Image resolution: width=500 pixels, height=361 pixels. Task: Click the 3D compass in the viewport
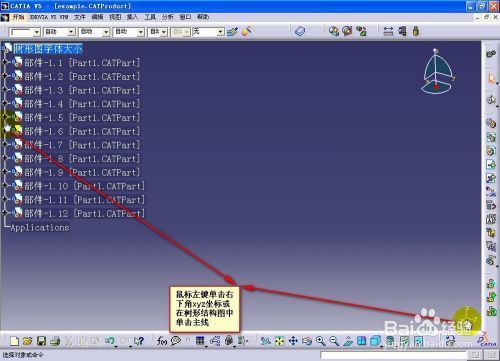[x=437, y=71]
